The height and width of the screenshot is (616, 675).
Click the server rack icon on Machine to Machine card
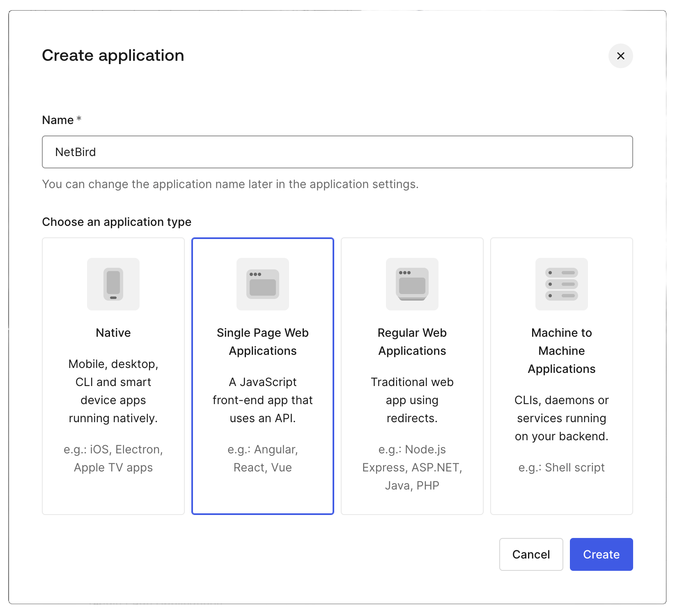[x=561, y=284]
